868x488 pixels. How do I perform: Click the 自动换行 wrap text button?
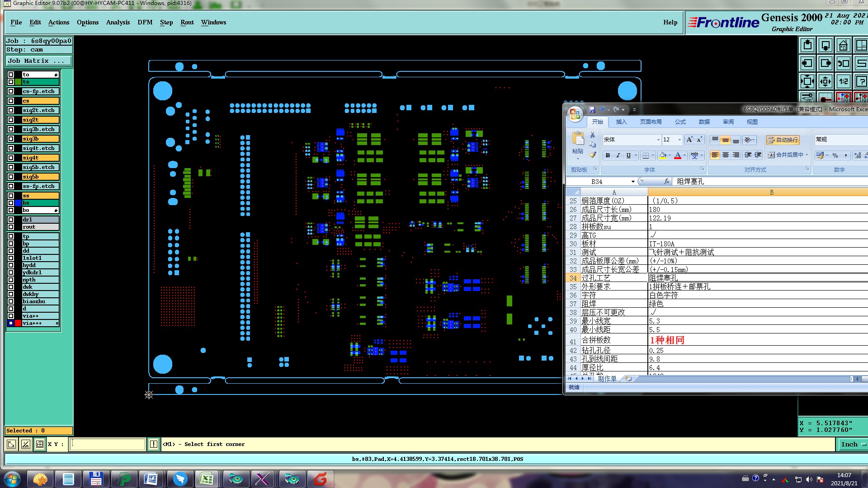click(x=783, y=140)
